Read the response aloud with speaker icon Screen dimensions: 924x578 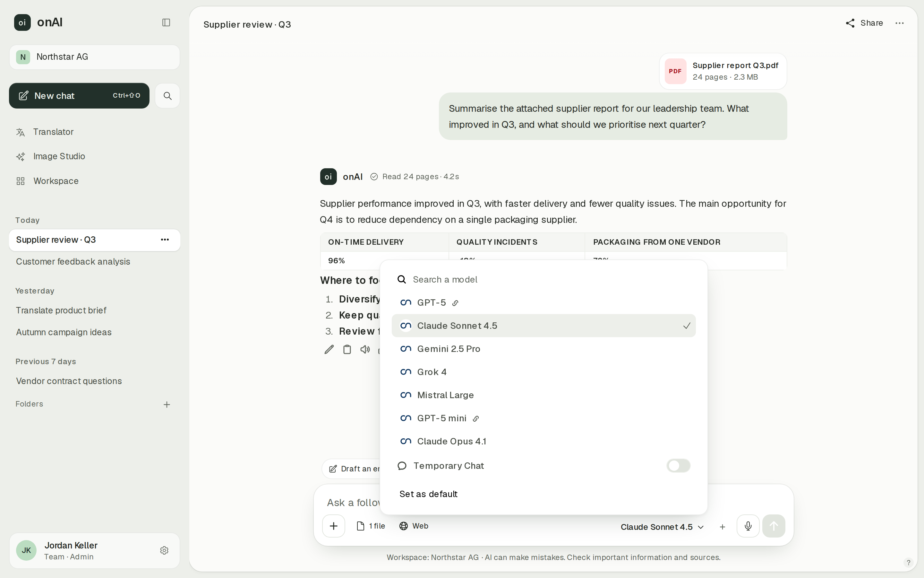[365, 349]
